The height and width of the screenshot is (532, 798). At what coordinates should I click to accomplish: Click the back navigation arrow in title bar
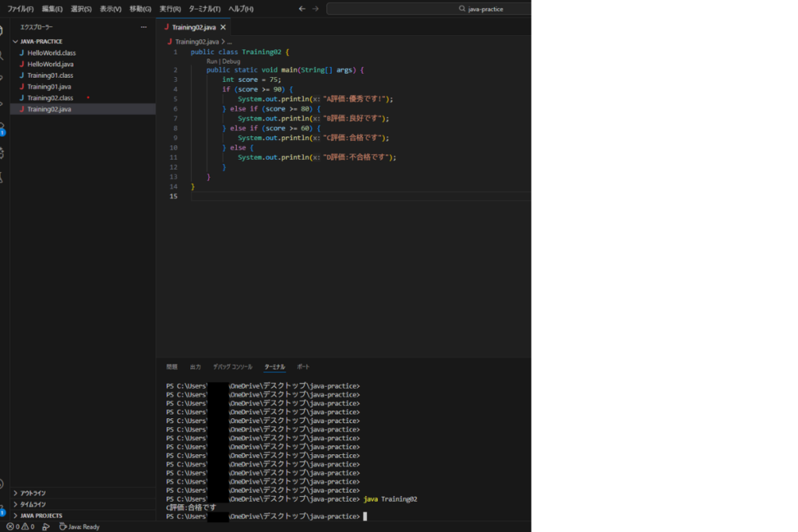click(302, 9)
